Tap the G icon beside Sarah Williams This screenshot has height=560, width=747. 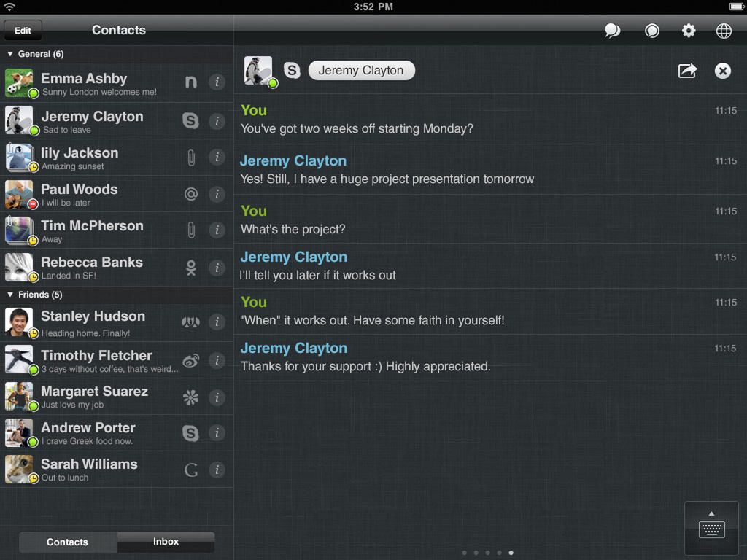click(x=191, y=470)
